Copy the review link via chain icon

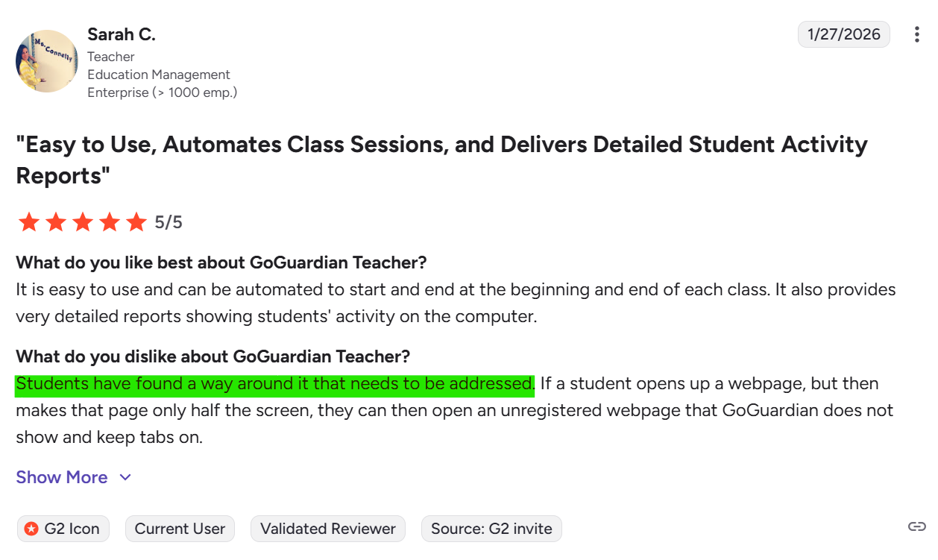916,527
